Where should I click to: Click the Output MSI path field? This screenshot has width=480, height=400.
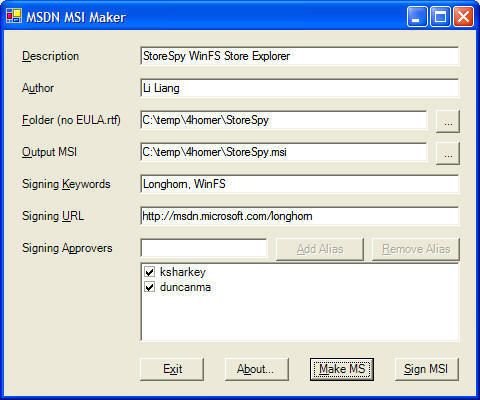pos(284,152)
